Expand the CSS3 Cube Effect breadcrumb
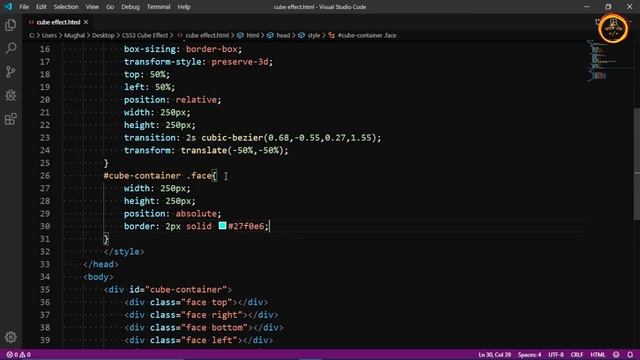Viewport: 640px width, 360px height. click(144, 36)
